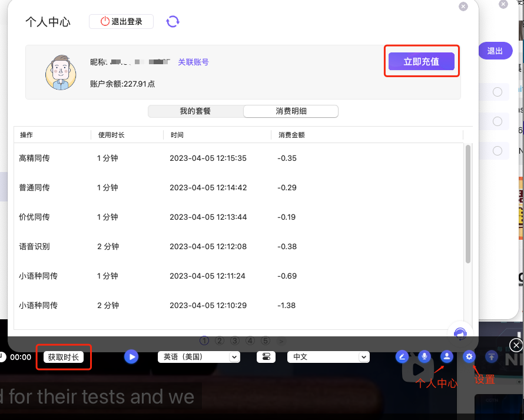Click the microphone icon in the bottom toolbar

click(x=424, y=356)
